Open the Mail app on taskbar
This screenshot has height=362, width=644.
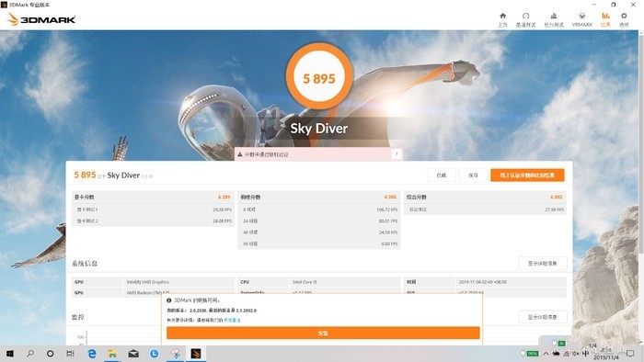pyautogui.click(x=133, y=354)
